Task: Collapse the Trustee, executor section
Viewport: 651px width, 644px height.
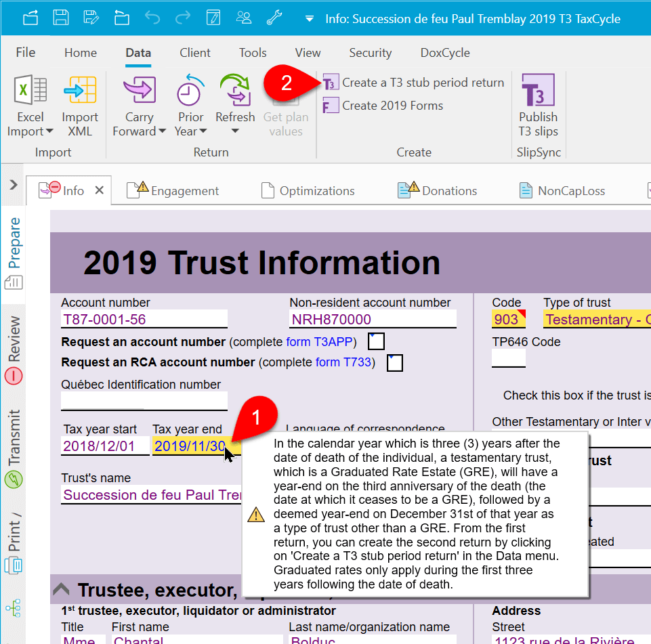Action: pyautogui.click(x=62, y=589)
